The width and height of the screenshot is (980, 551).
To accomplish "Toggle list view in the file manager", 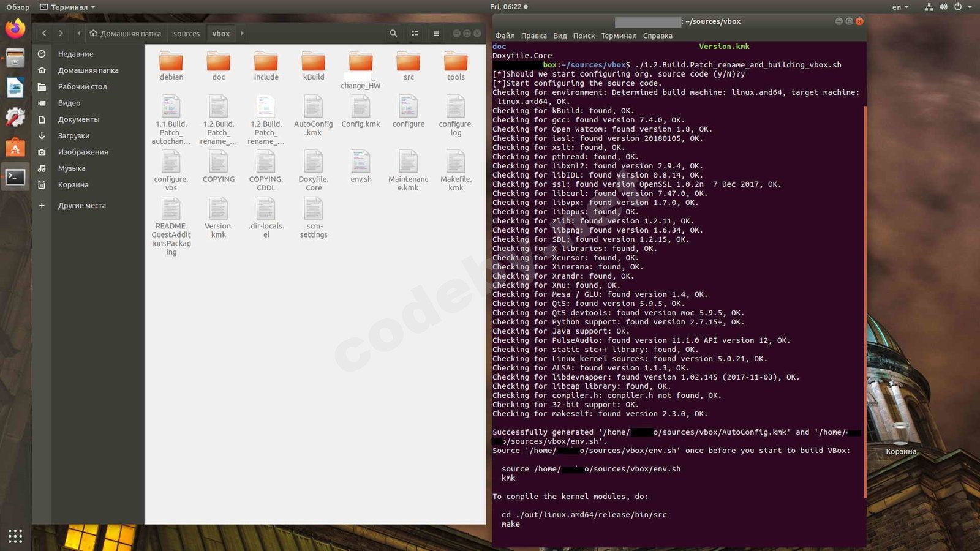I will [x=415, y=33].
